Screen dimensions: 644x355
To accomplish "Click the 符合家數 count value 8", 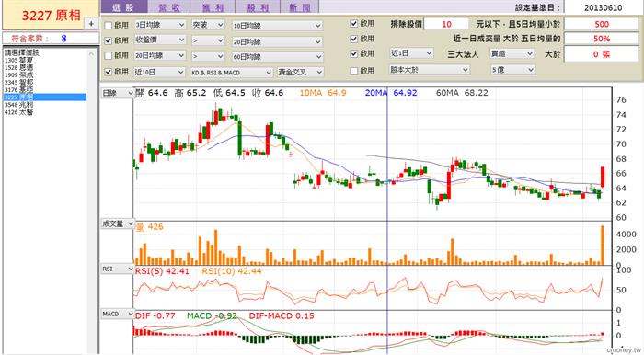I will (63, 39).
